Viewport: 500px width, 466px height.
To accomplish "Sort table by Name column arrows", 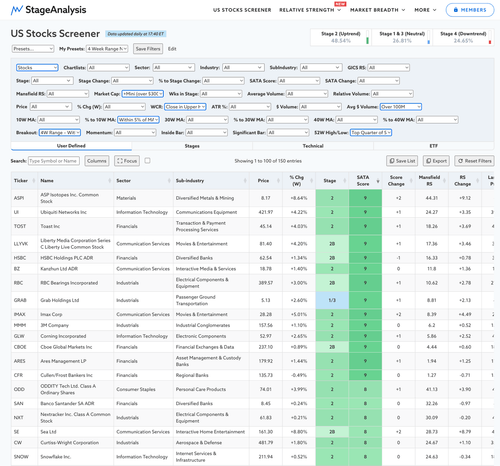I will [110, 181].
